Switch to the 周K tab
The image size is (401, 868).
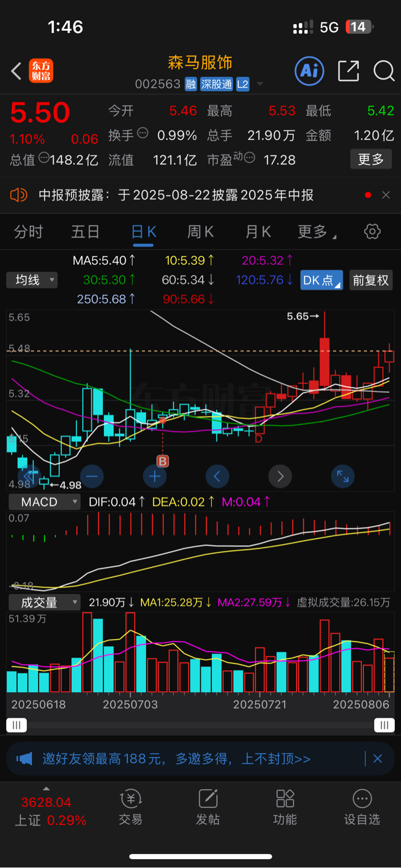200,232
